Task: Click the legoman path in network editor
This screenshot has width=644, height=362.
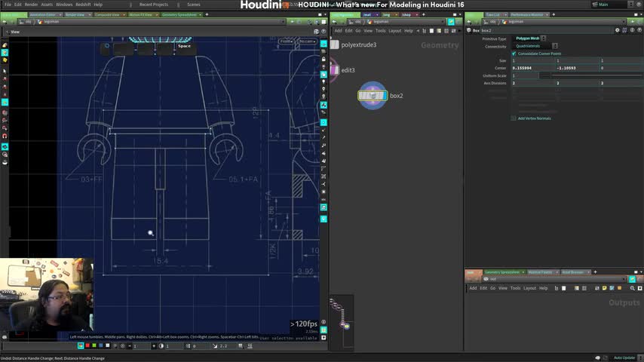Action: [381, 22]
